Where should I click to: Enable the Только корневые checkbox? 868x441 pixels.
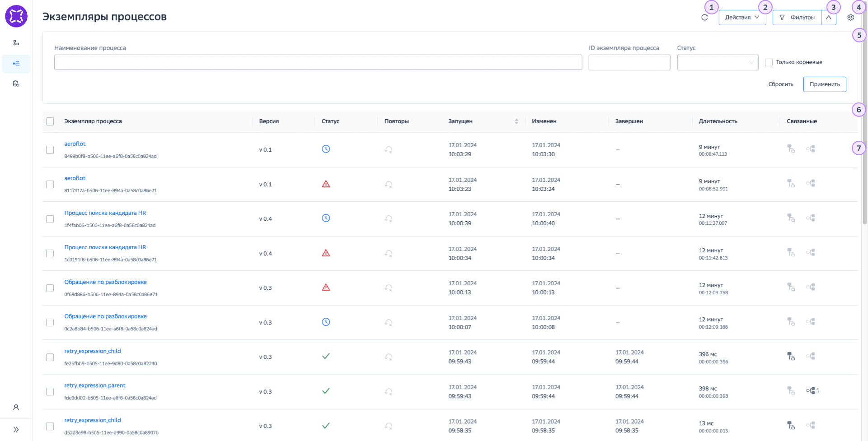pos(769,62)
